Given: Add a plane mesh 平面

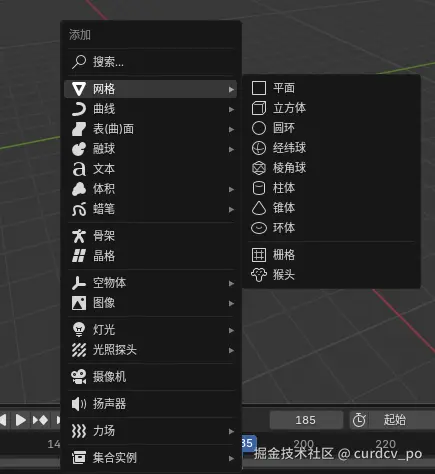Looking at the screenshot, I should 332,88.
